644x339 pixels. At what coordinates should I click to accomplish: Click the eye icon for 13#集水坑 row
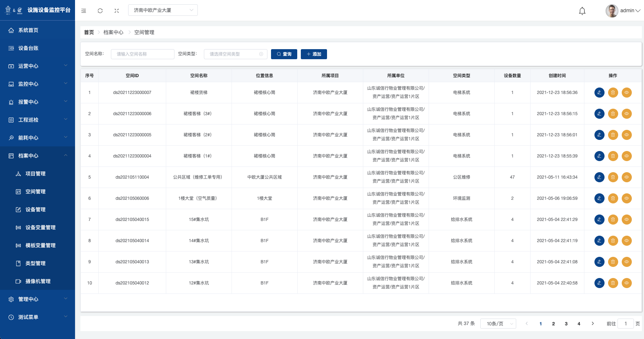(x=626, y=262)
